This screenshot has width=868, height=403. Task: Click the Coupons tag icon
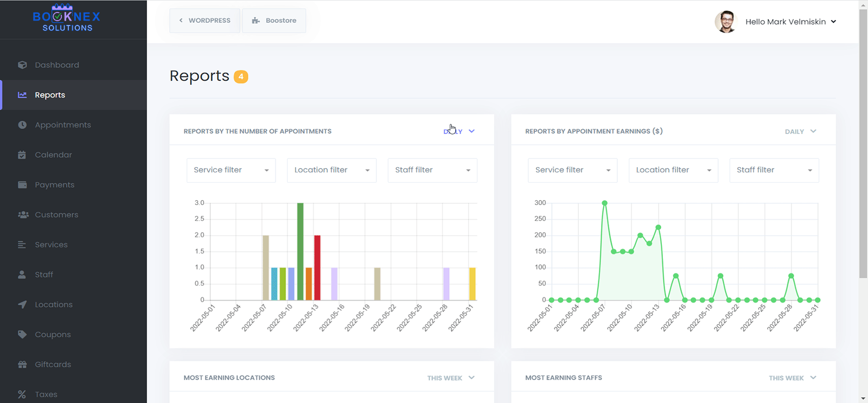pos(22,335)
